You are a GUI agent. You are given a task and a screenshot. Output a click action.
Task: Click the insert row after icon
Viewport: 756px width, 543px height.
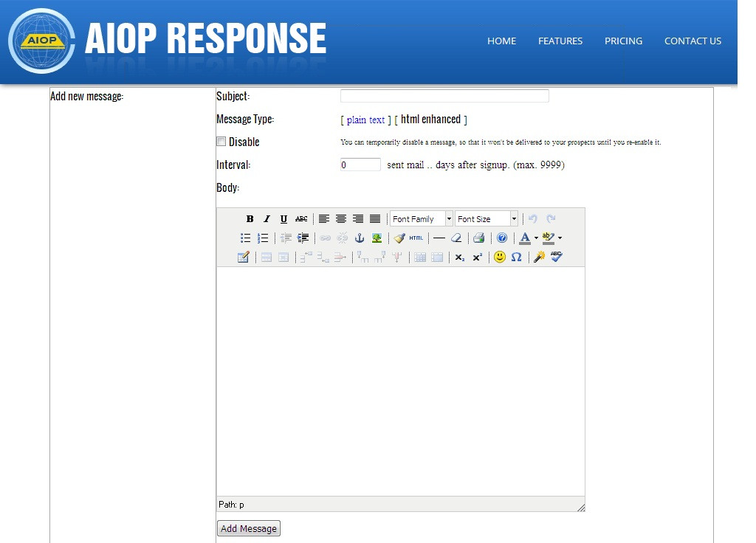click(323, 257)
